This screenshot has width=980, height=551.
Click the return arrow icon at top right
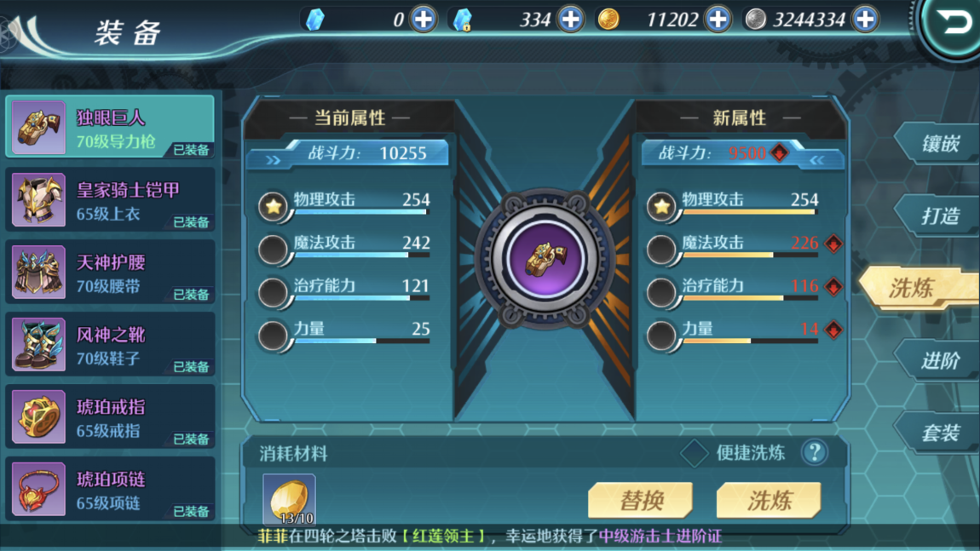click(953, 25)
